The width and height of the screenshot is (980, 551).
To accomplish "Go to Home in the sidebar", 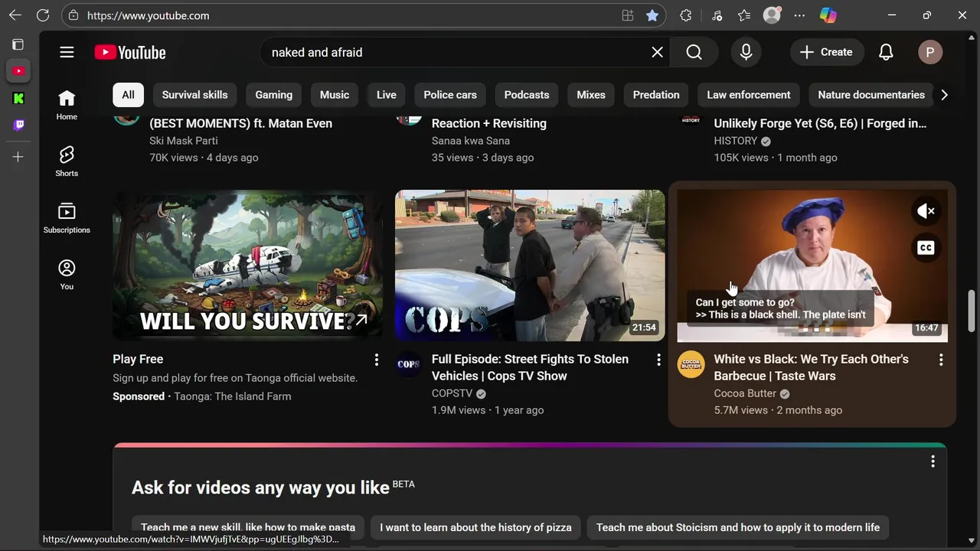I will pos(67,105).
